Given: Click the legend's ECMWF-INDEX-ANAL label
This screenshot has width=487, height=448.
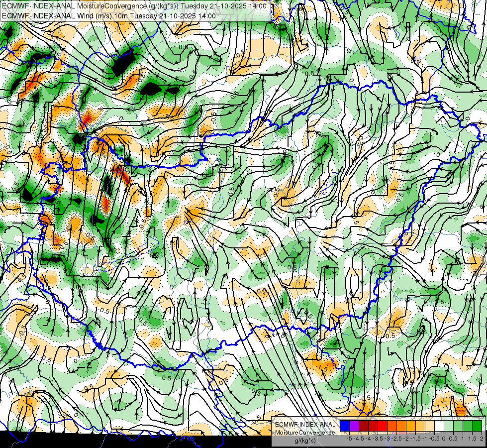Looking at the screenshot, I should [305, 425].
